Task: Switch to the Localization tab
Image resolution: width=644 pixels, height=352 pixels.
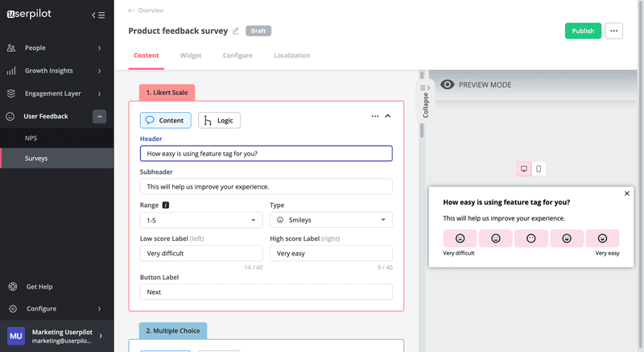Action: tap(292, 56)
